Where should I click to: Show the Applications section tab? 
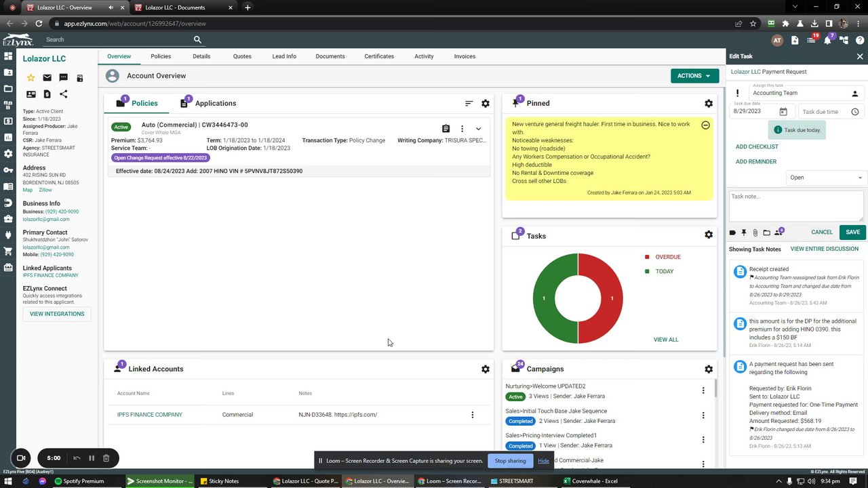point(208,103)
